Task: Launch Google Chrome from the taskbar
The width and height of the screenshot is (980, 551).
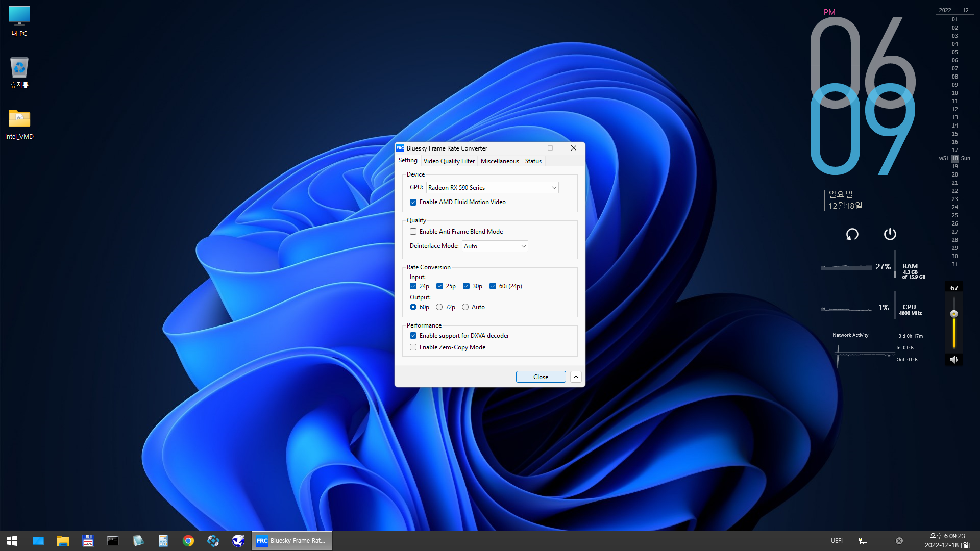Action: 188,541
